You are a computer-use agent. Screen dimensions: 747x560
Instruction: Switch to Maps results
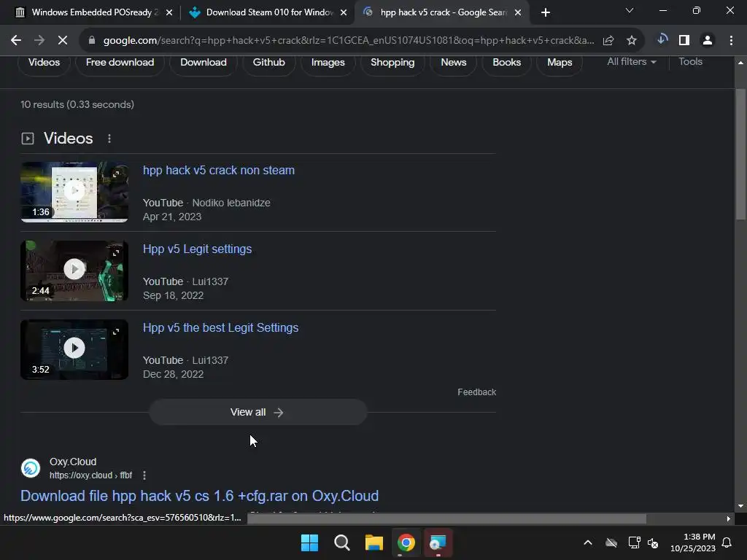(560, 63)
